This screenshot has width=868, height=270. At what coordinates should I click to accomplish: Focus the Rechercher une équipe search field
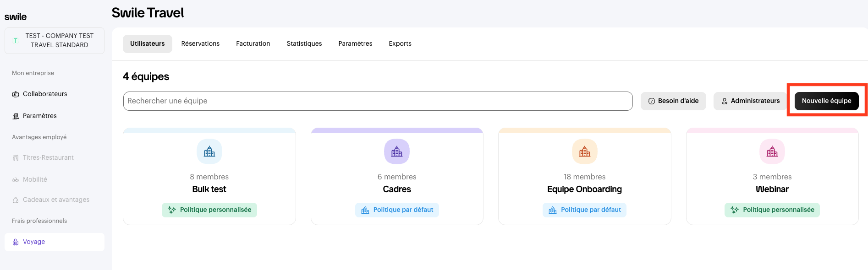[378, 101]
